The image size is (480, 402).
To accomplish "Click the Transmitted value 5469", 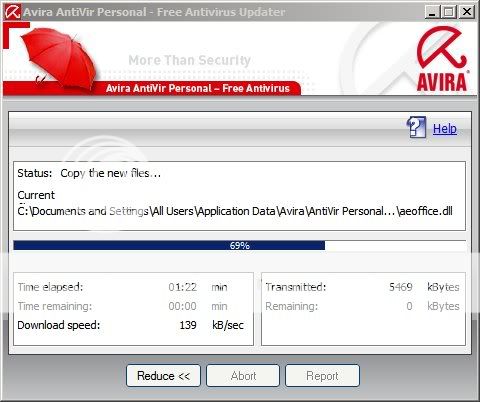I will (401, 287).
